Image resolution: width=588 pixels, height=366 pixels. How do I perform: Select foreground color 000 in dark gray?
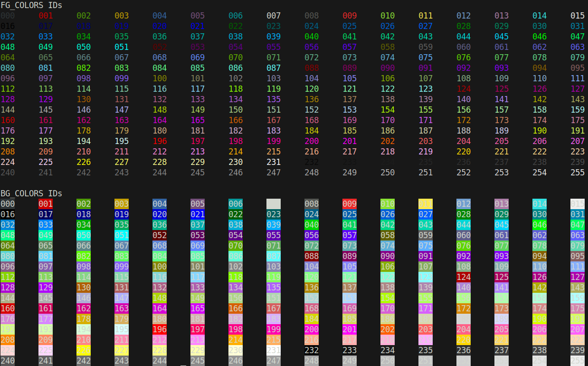click(8, 16)
